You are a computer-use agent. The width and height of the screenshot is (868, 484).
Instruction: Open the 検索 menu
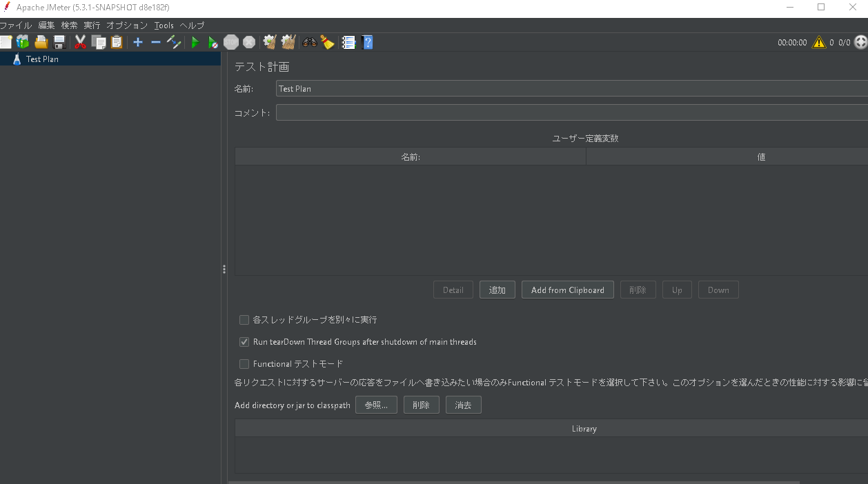tap(70, 26)
